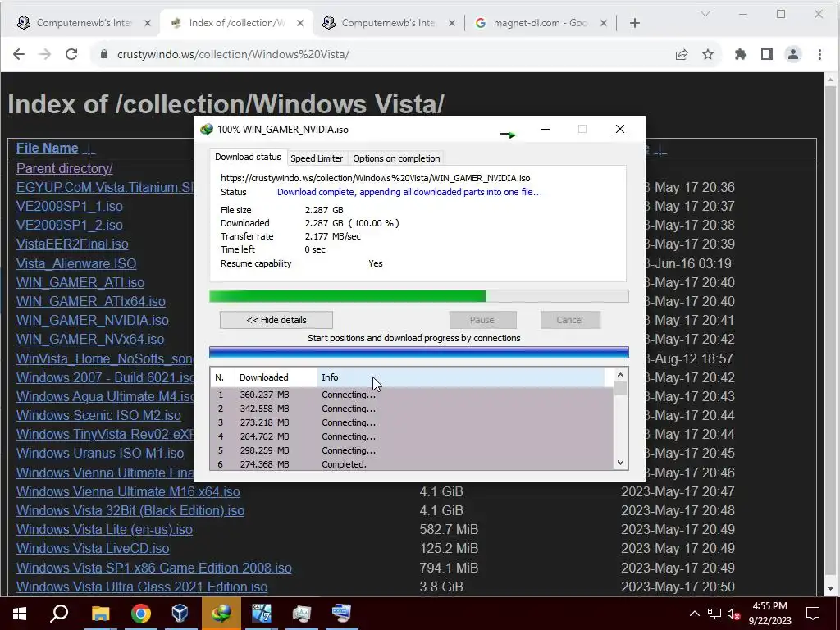Go back using the browser back arrow
The height and width of the screenshot is (630, 840).
pyautogui.click(x=19, y=54)
